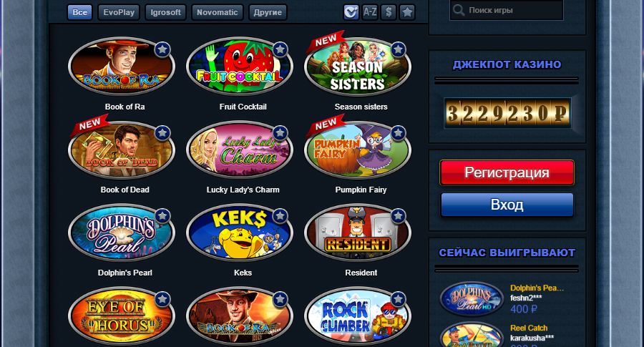This screenshot has width=644, height=347.
Task: Toggle favorite star on Season Sisters
Action: coord(398,49)
